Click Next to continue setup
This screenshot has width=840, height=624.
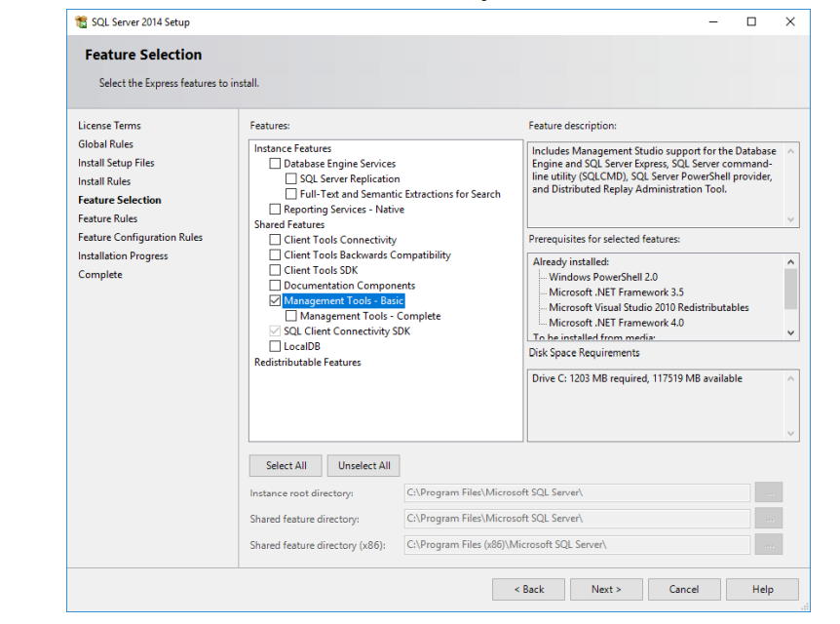(605, 589)
